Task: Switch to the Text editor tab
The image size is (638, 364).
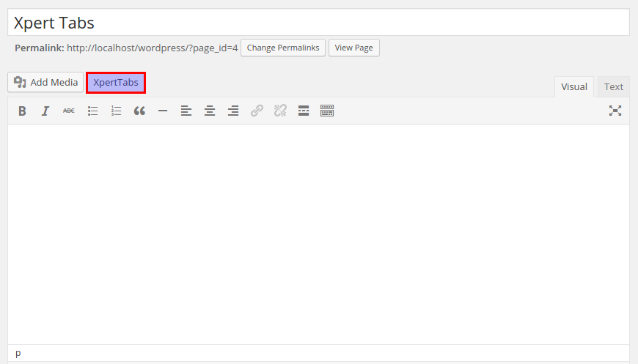Action: pos(614,86)
